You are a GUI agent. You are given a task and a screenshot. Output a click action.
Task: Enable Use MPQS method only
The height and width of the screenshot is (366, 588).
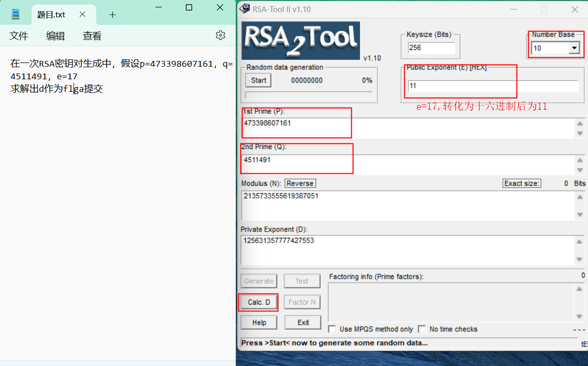[x=332, y=329]
